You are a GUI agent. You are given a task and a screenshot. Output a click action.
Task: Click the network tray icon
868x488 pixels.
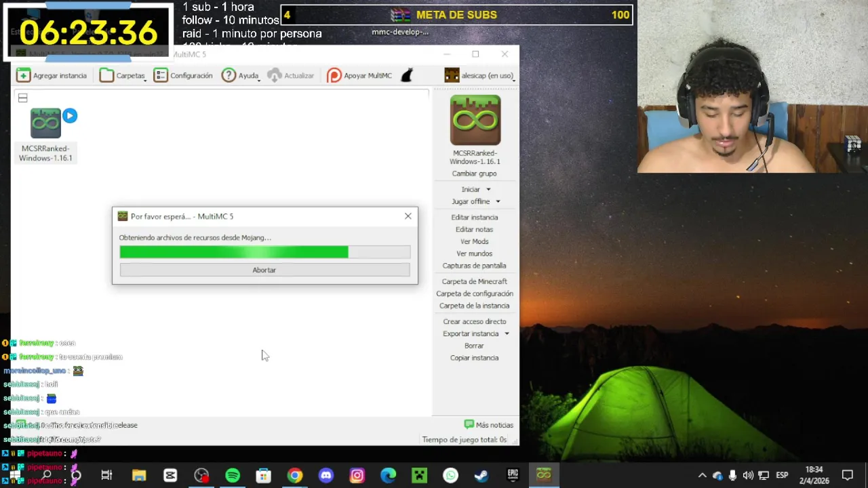coord(764,476)
